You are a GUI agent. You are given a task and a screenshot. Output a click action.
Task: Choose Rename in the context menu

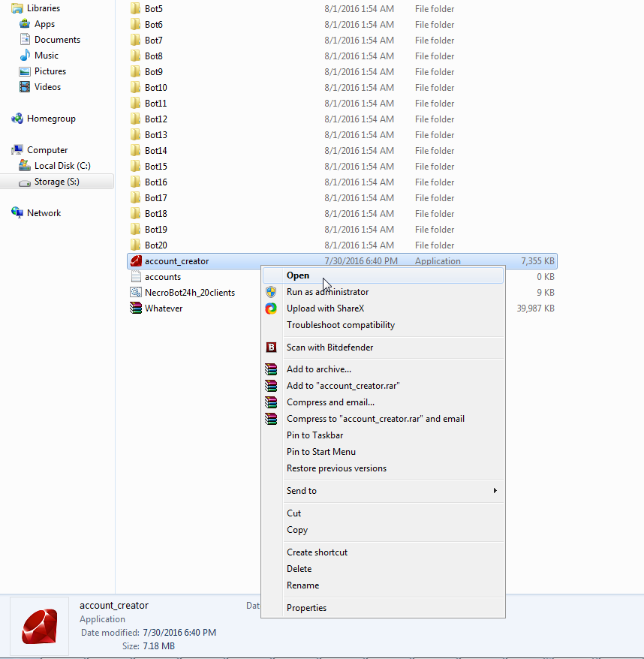tap(383, 585)
